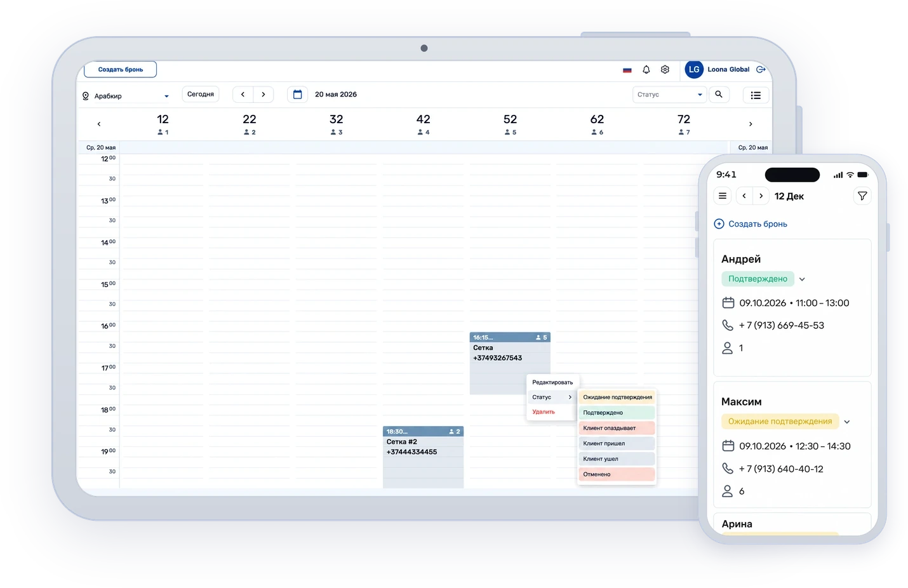Select Клиент ушел status option

click(617, 458)
